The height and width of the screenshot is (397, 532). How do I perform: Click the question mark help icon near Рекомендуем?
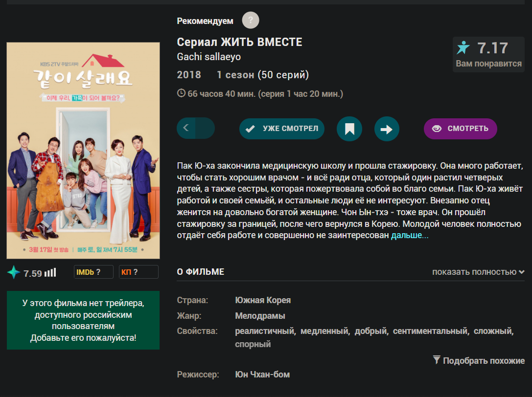(251, 21)
